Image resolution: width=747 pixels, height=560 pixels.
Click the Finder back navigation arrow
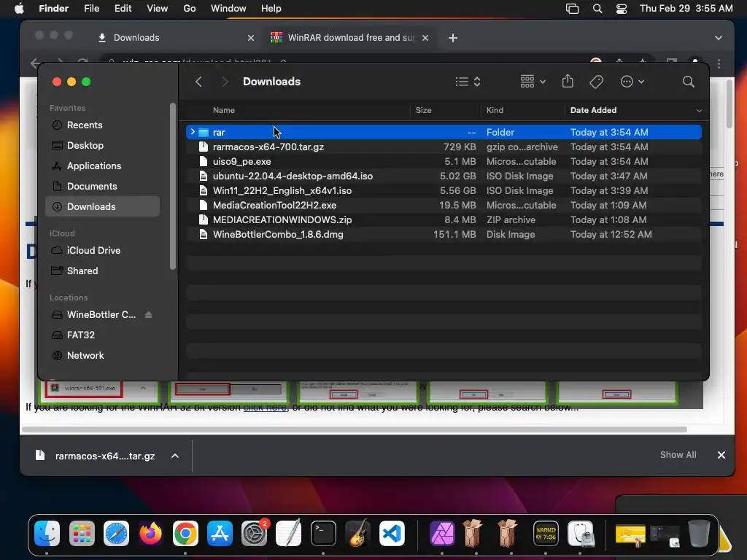click(x=198, y=82)
